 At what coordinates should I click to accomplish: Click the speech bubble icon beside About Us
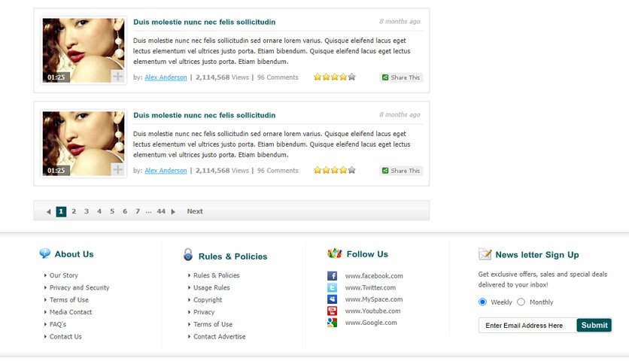click(x=45, y=253)
